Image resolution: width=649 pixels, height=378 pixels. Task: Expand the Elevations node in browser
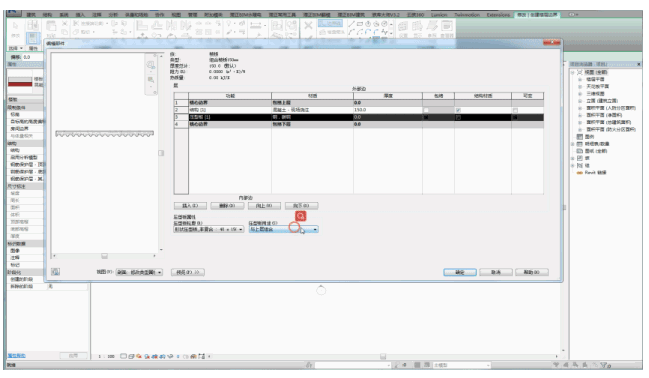click(580, 101)
